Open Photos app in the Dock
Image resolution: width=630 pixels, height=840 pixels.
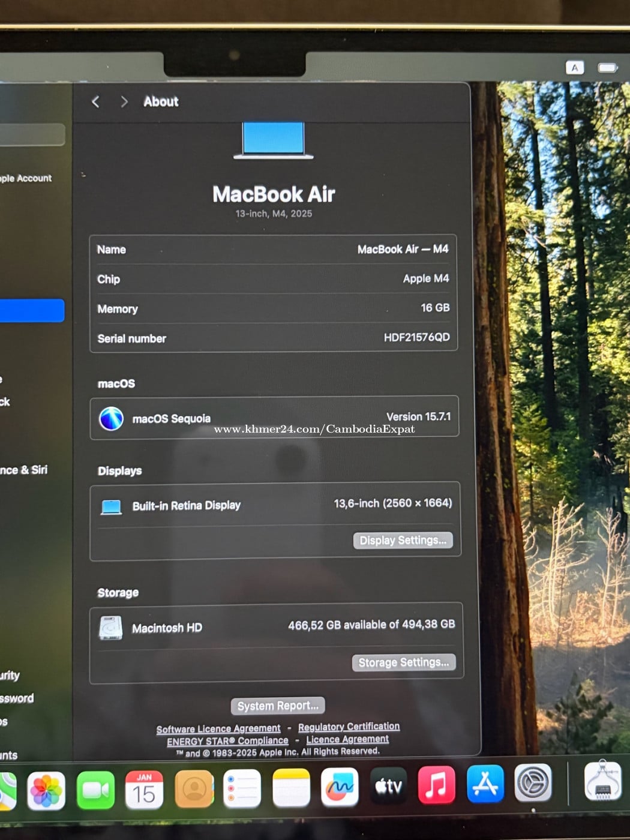(46, 791)
